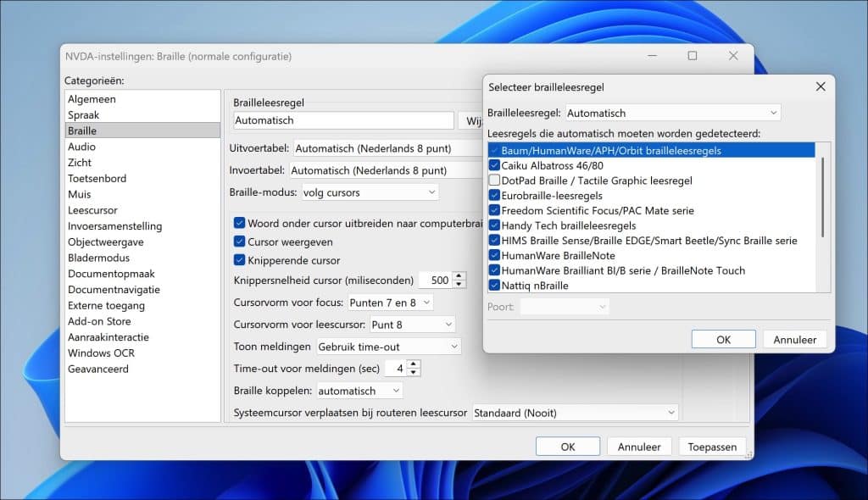Viewport: 868px width, 500px height.
Task: Expand the Braille-modus dropdown
Action: (370, 192)
